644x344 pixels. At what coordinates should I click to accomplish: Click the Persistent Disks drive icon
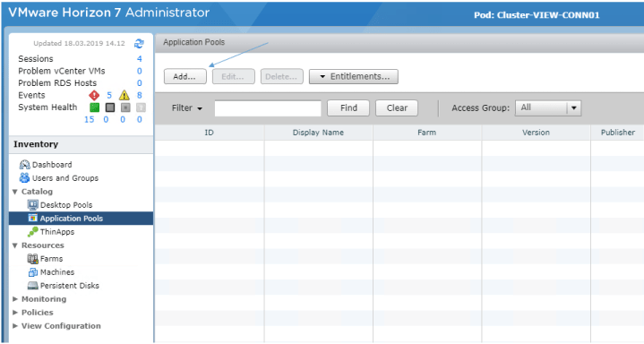tap(32, 286)
